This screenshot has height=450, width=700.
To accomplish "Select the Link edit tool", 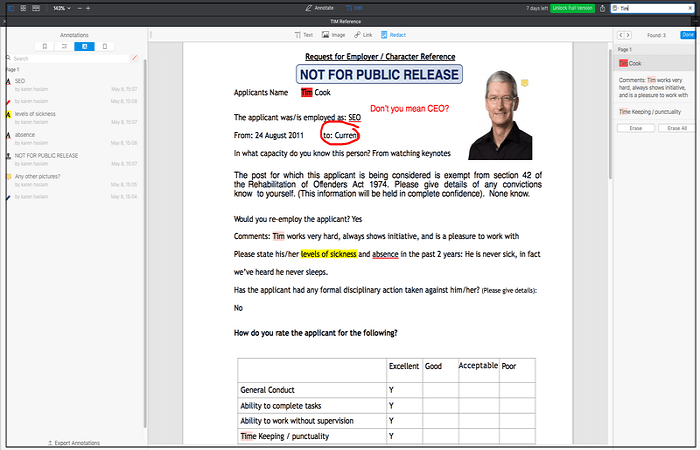I will [x=363, y=35].
